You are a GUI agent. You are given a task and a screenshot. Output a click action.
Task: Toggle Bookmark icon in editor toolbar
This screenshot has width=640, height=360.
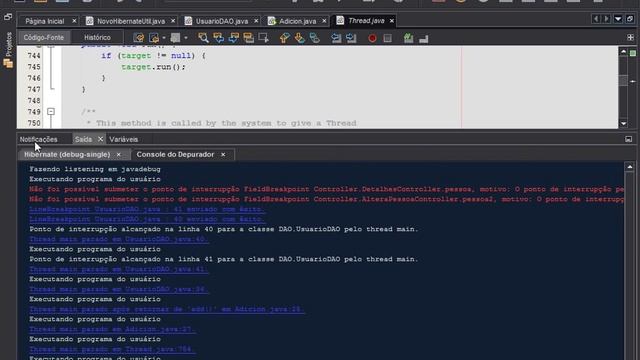[x=315, y=38]
